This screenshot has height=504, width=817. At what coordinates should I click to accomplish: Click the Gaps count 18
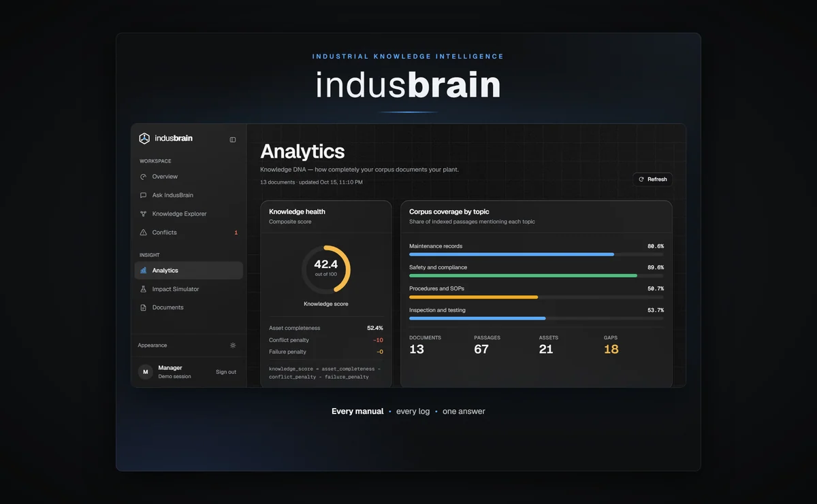pyautogui.click(x=611, y=349)
